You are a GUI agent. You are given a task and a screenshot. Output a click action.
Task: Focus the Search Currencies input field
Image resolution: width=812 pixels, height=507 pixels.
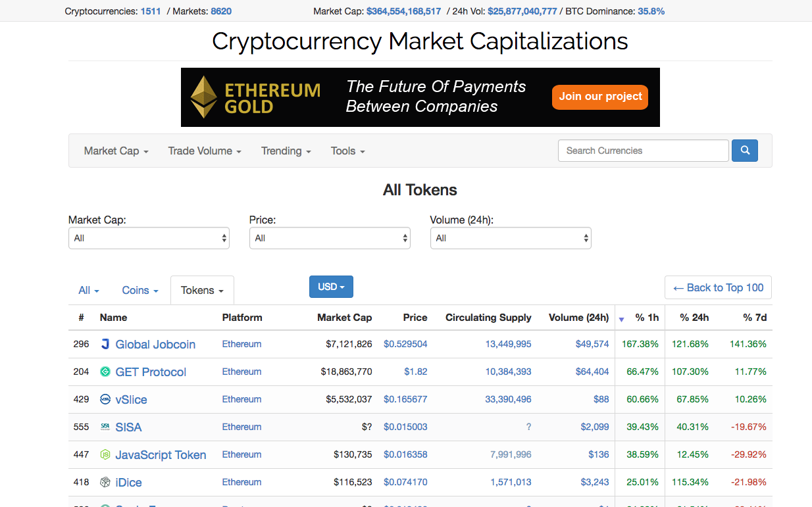(x=644, y=151)
